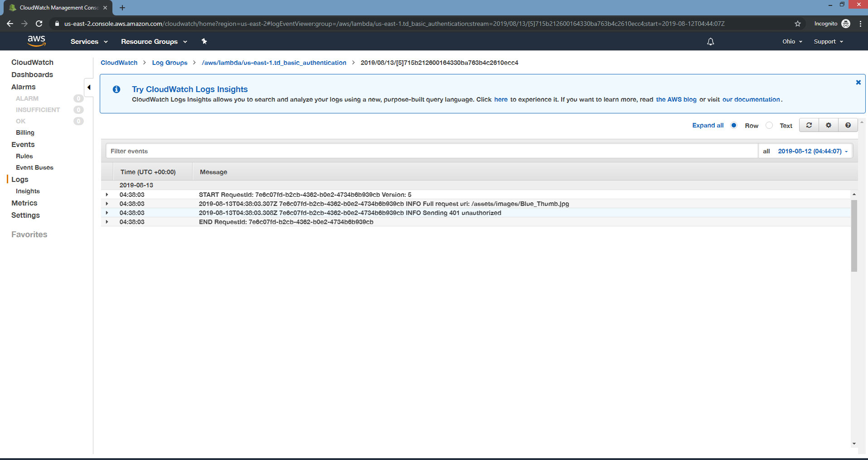Open the Ohio region dropdown
Screen dimensions: 868x460
792,41
